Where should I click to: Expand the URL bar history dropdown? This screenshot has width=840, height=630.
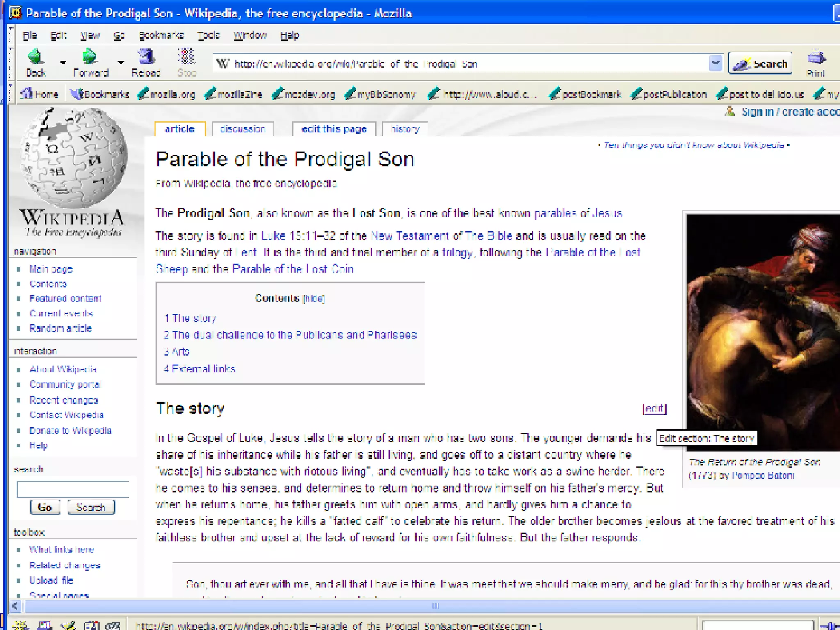coord(715,64)
